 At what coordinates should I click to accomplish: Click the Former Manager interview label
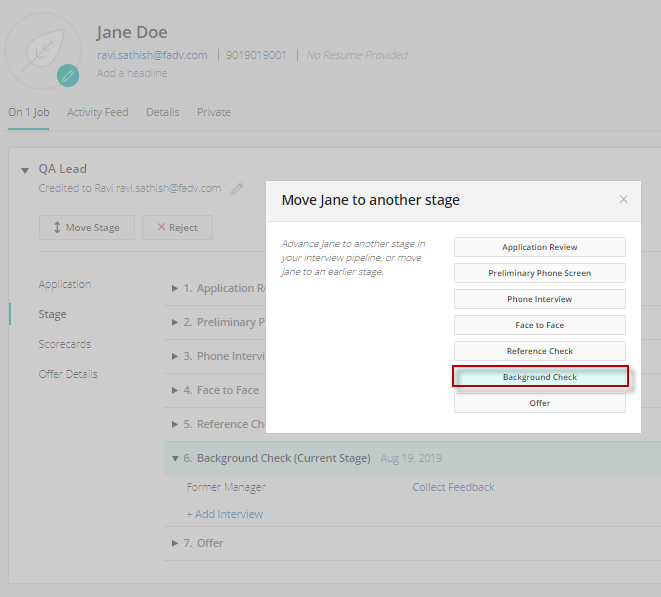click(226, 487)
